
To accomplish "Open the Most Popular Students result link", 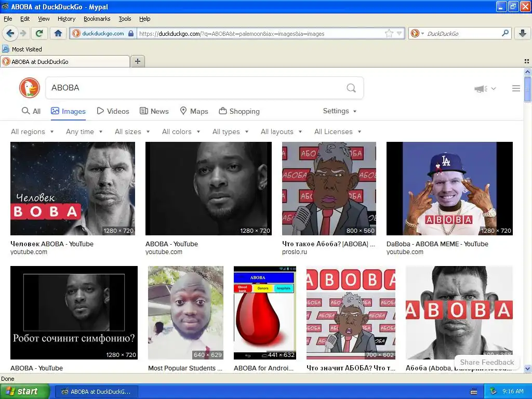I will point(185,368).
